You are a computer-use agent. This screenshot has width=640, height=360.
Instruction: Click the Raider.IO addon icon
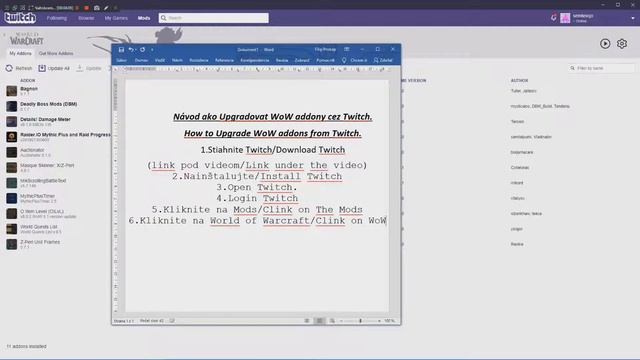tap(11, 137)
